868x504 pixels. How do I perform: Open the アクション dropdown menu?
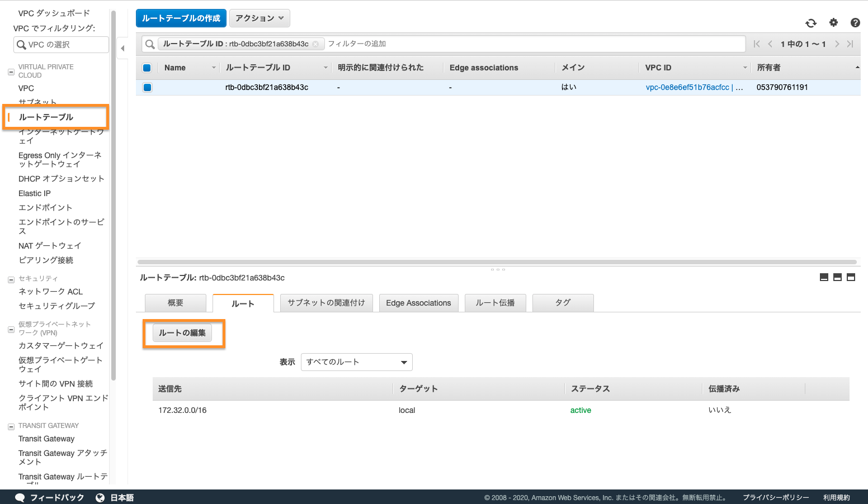[x=260, y=18]
